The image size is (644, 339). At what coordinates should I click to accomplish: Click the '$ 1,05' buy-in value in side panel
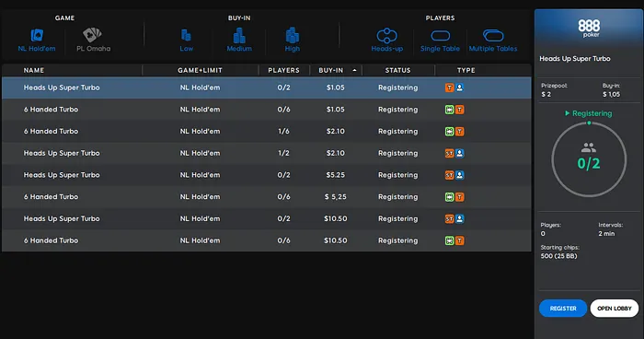pyautogui.click(x=611, y=94)
